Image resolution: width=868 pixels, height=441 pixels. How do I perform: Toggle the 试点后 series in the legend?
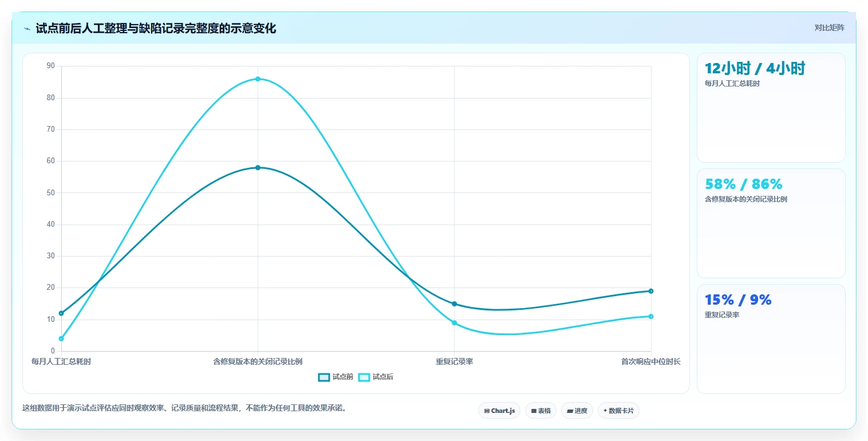coord(376,377)
